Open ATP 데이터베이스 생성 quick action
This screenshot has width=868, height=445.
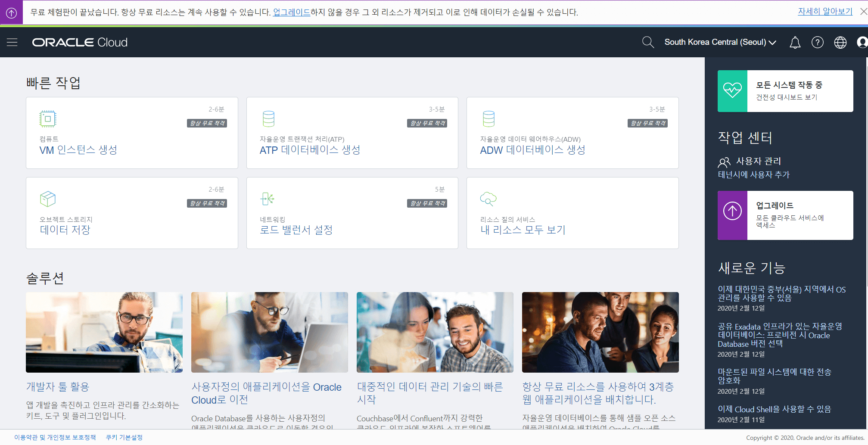point(310,150)
